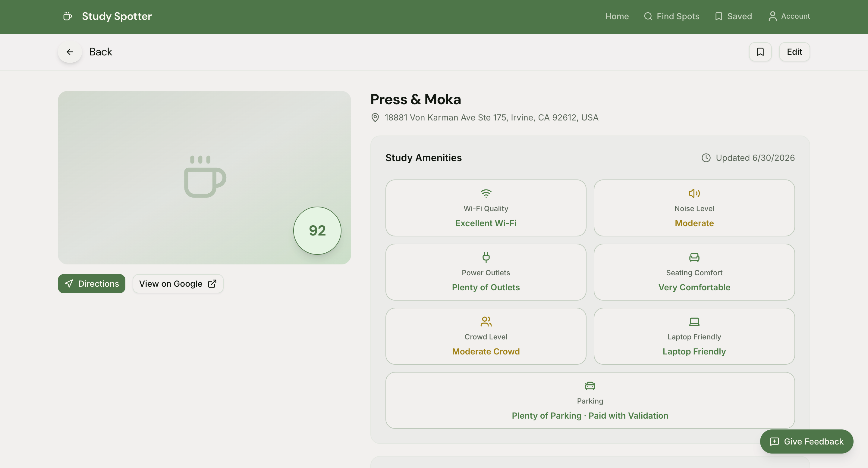Click the Edit button

coord(794,52)
